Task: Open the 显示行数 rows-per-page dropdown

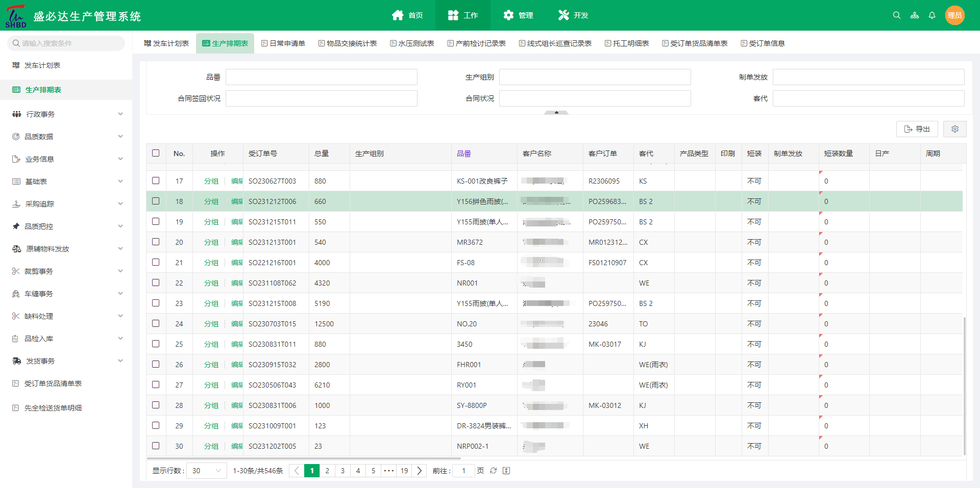Action: (x=207, y=471)
